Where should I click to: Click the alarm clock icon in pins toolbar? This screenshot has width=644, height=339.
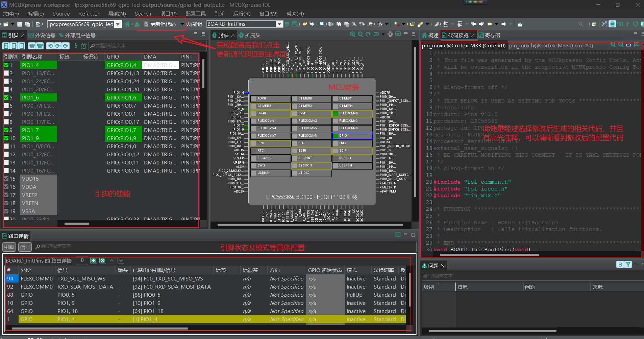(84, 46)
